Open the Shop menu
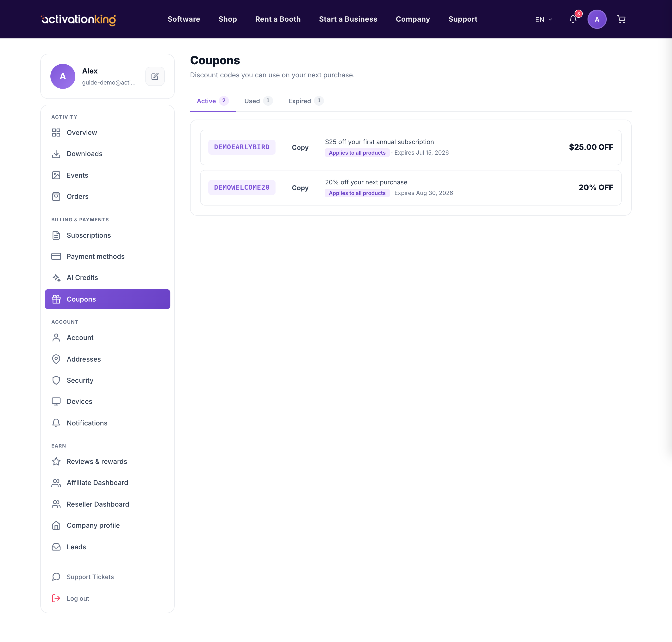The image size is (672, 642). click(228, 19)
